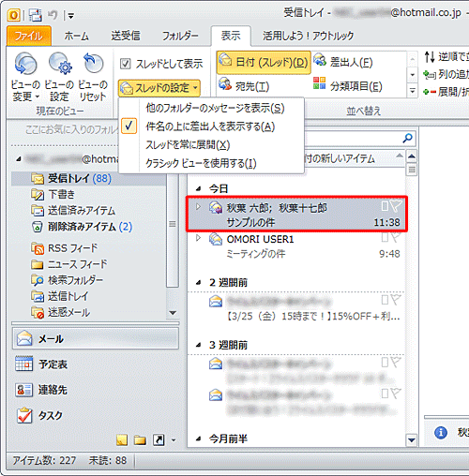The height and width of the screenshot is (476, 469).
Task: Click message list scroll down arrow
Action: click(412, 440)
